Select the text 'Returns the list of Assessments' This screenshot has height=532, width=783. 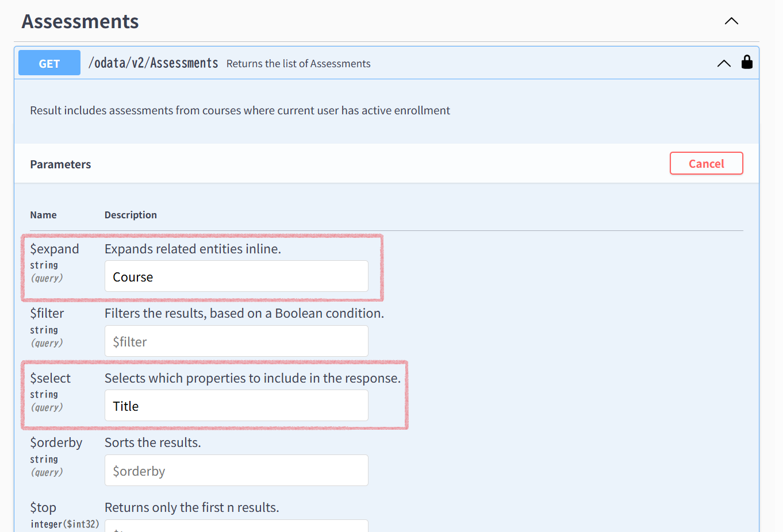[x=298, y=64]
